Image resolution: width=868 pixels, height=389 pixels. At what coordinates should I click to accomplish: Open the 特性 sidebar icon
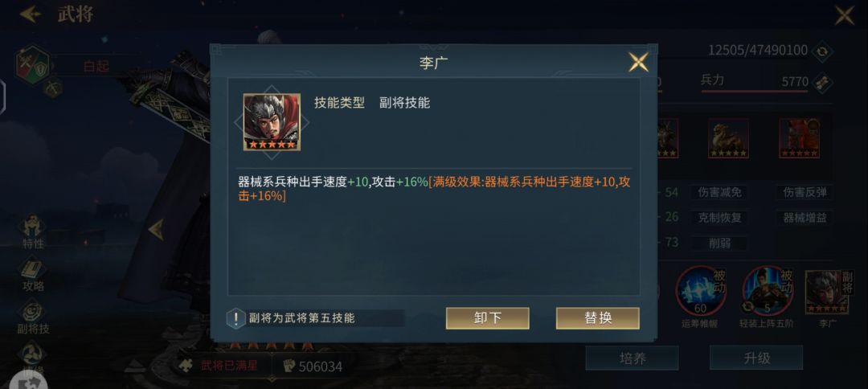(x=33, y=231)
